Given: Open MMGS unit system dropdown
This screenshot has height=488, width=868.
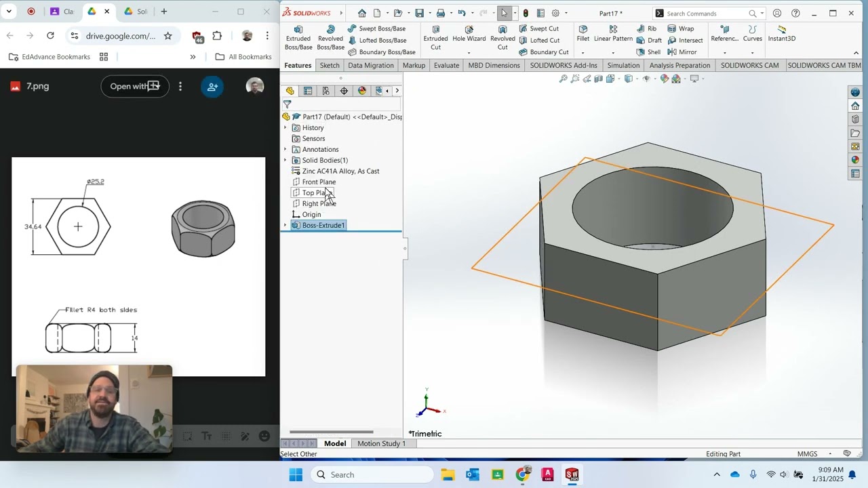Looking at the screenshot, I should click(831, 454).
